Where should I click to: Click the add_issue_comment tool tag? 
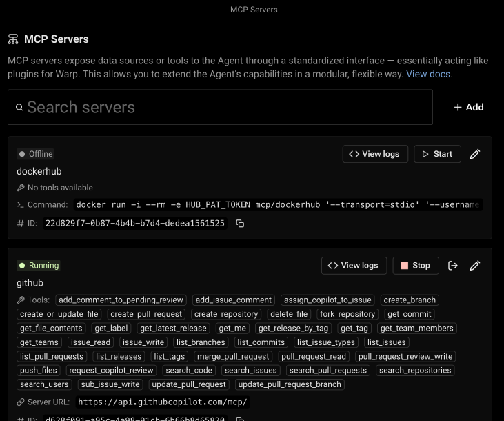coord(234,300)
